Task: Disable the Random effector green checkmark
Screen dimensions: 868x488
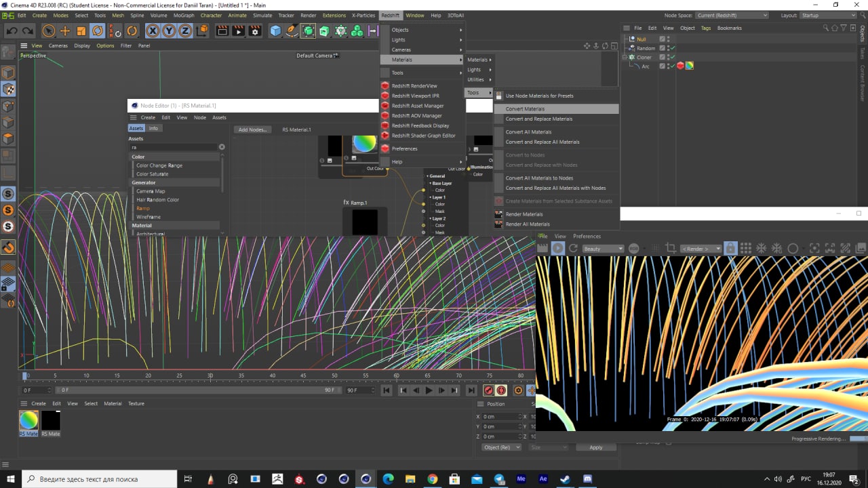Action: [671, 48]
